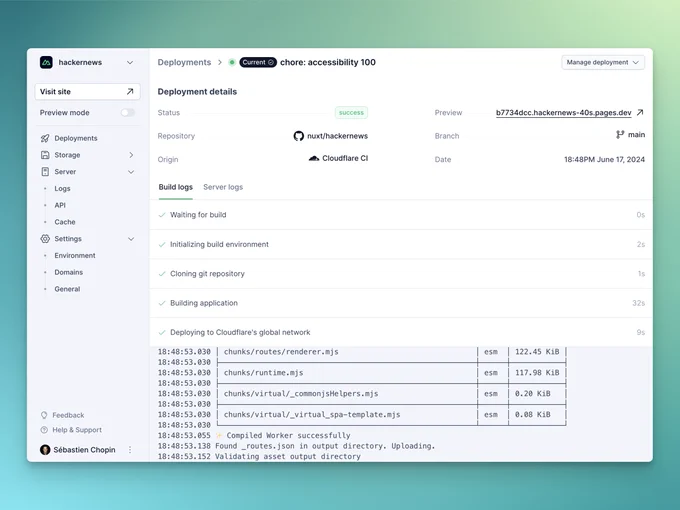Viewport: 680px width, 510px height.
Task: Open the b7734dcc.hackernews-40s.pages.dev preview link
Action: (563, 113)
